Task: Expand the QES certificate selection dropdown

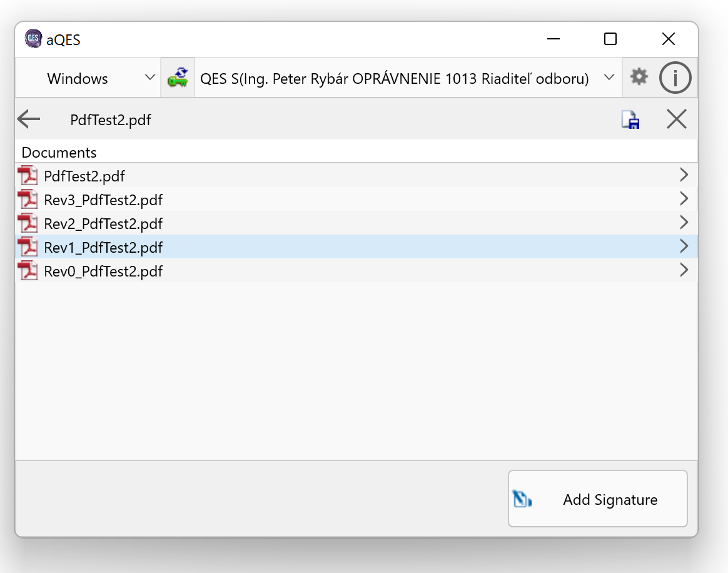Action: (408, 78)
